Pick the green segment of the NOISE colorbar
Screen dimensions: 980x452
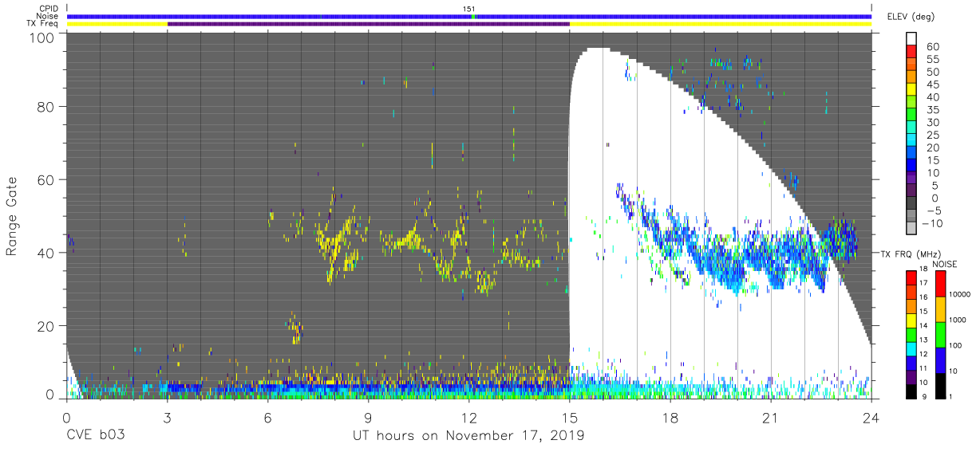pyautogui.click(x=940, y=333)
